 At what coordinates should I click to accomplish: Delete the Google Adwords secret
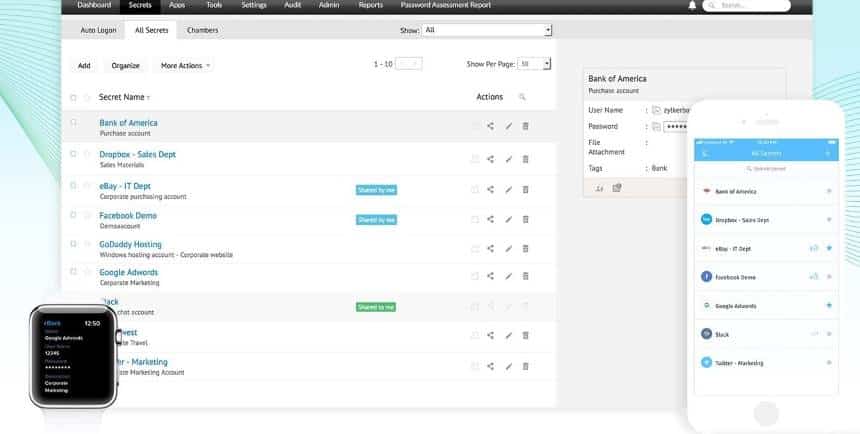pos(525,276)
